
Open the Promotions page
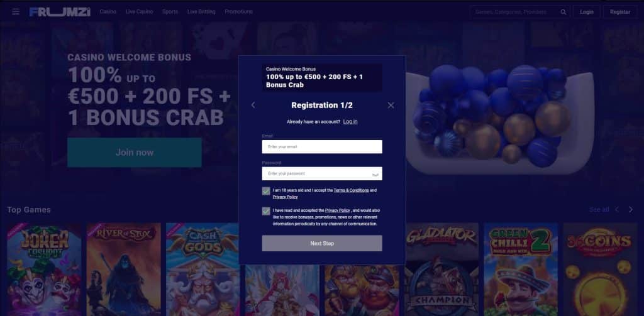click(x=238, y=12)
